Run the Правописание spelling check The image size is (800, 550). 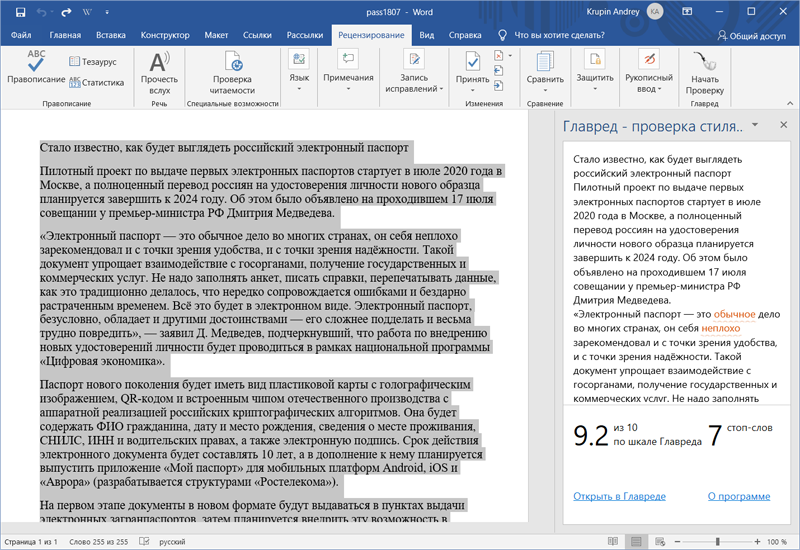click(36, 65)
